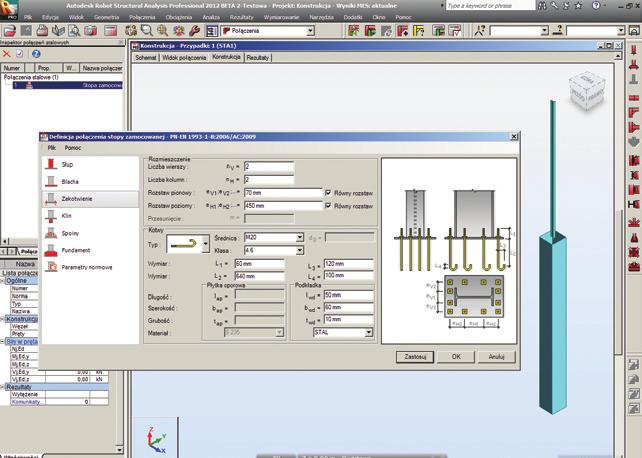This screenshot has height=458, width=642.
Task: Open the Geometria menu
Action: [x=106, y=17]
